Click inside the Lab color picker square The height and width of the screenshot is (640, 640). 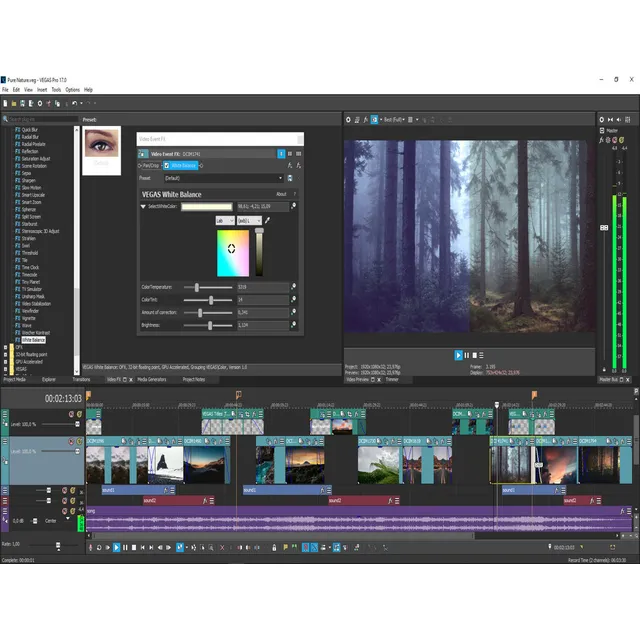pyautogui.click(x=233, y=253)
